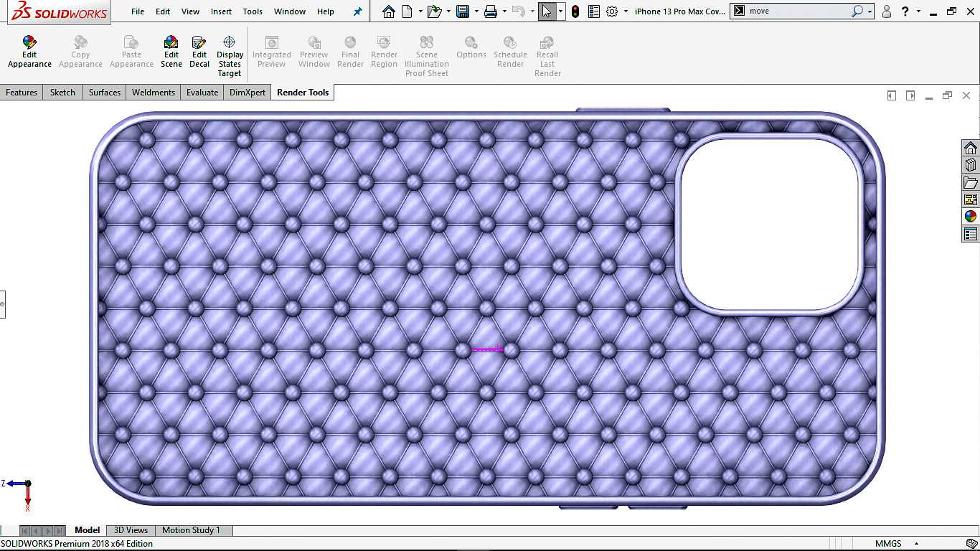
Task: Expand the Select tool dropdown arrow
Action: (x=560, y=11)
